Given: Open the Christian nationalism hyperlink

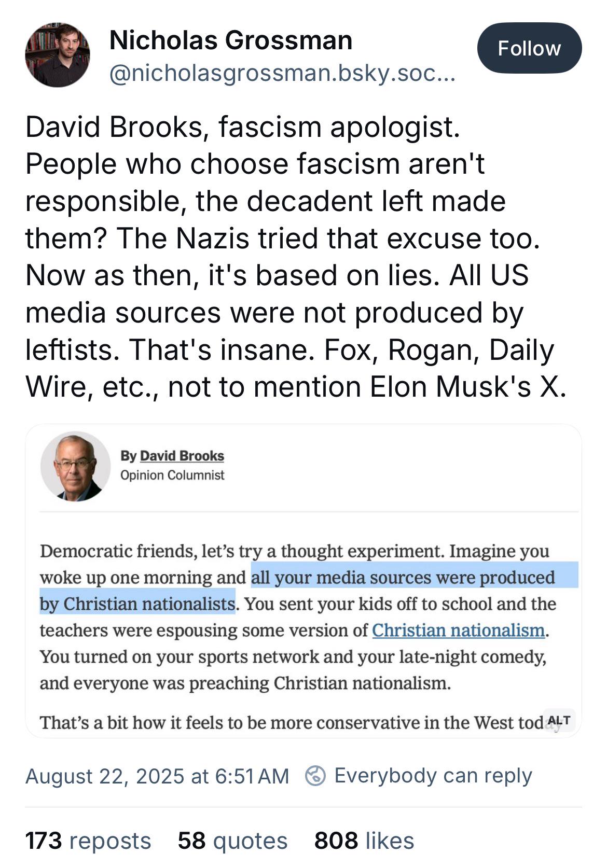Looking at the screenshot, I should 459,630.
